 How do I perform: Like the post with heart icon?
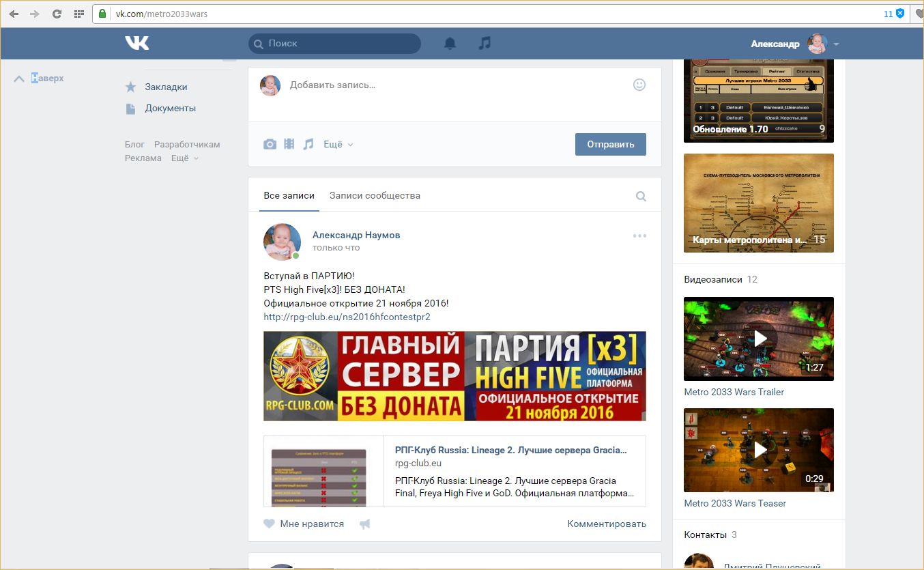269,524
